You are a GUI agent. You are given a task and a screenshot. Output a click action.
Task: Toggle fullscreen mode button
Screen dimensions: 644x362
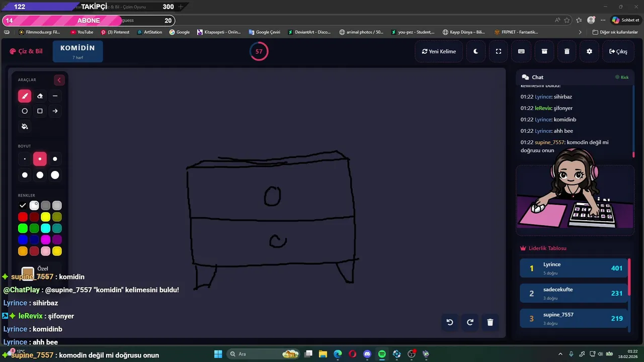(x=498, y=51)
